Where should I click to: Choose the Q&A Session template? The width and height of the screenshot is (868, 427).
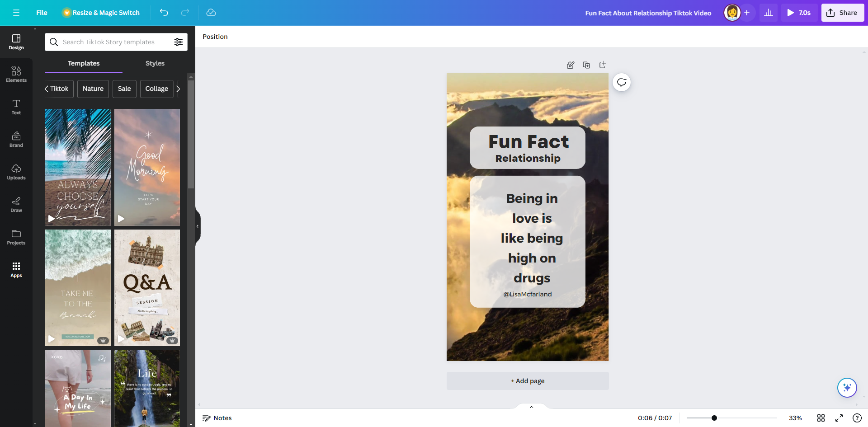coord(147,288)
